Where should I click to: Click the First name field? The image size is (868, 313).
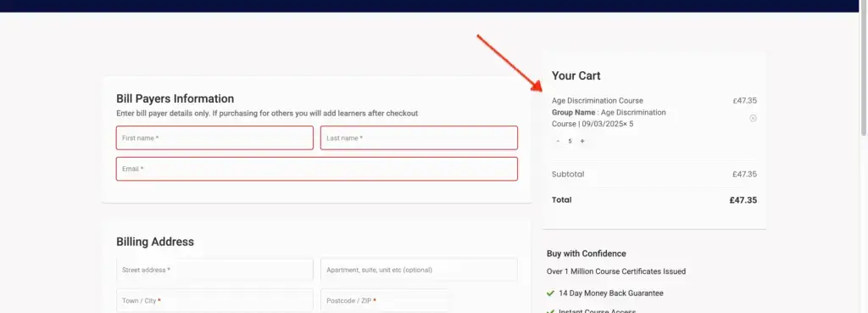pyautogui.click(x=214, y=138)
